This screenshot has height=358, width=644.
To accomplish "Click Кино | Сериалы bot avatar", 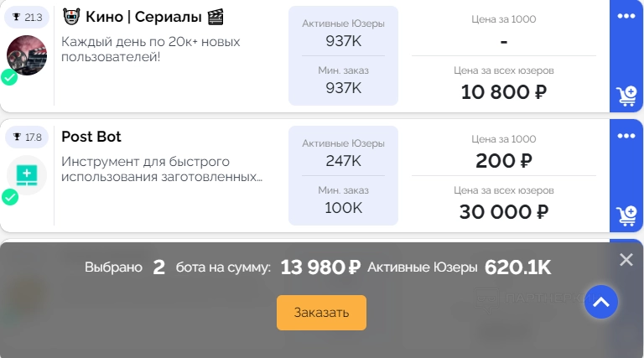I will click(27, 55).
